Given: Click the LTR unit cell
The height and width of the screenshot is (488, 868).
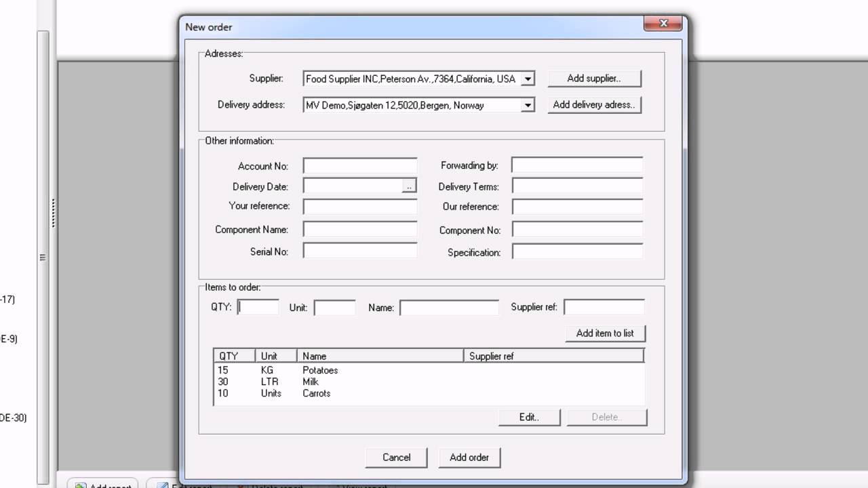Looking at the screenshot, I should click(269, 382).
